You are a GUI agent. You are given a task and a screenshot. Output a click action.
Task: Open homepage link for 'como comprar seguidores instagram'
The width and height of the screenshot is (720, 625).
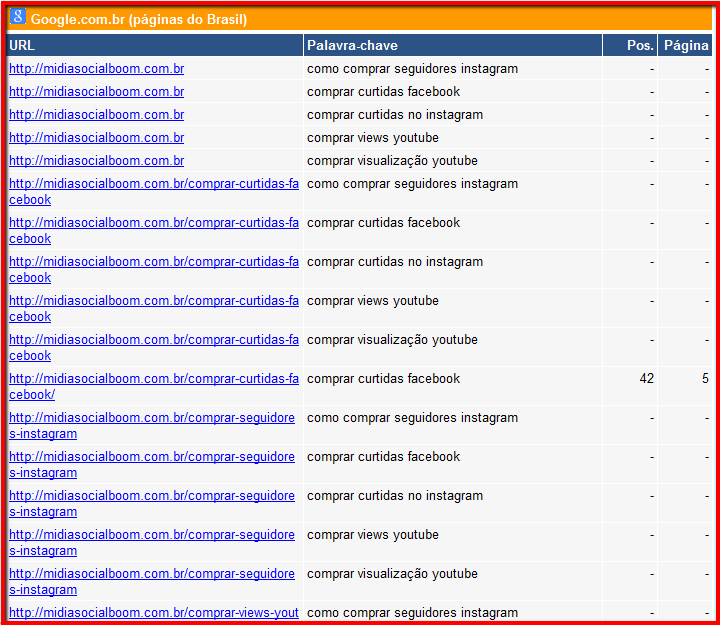coord(96,69)
